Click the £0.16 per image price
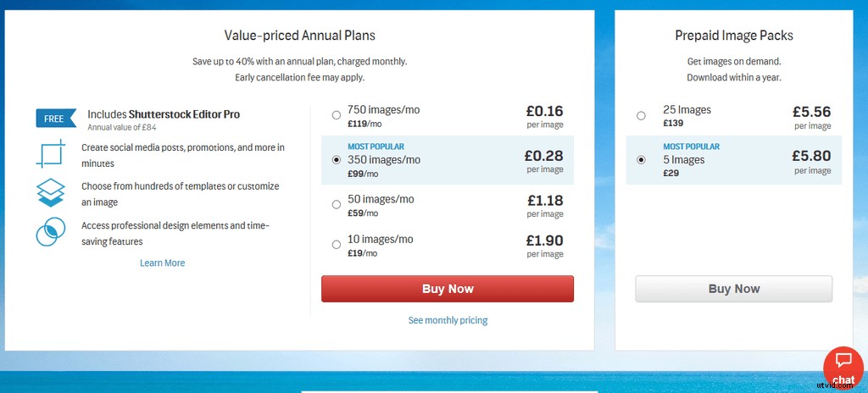Viewport: 868px width, 393px height. pos(543,111)
